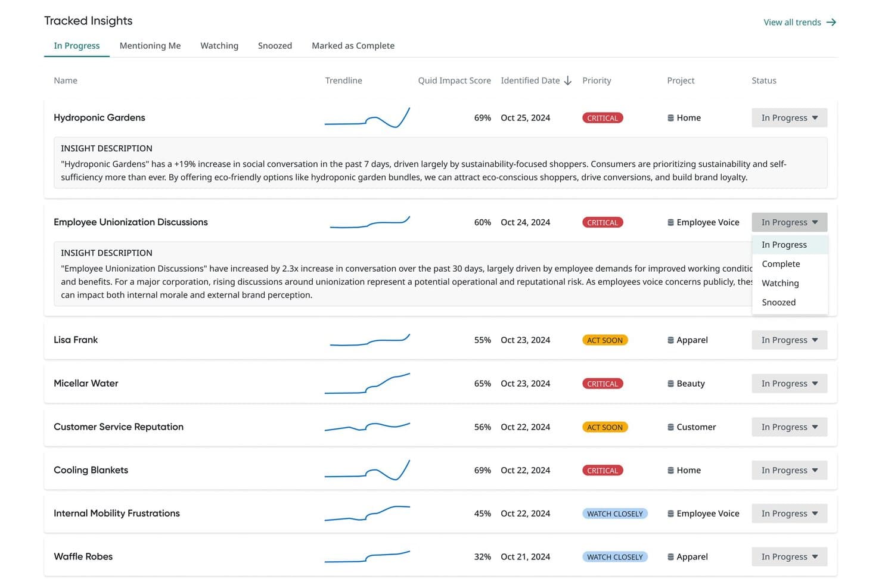Open the Snoozed tab
The height and width of the screenshot is (588, 882).
[x=275, y=46]
